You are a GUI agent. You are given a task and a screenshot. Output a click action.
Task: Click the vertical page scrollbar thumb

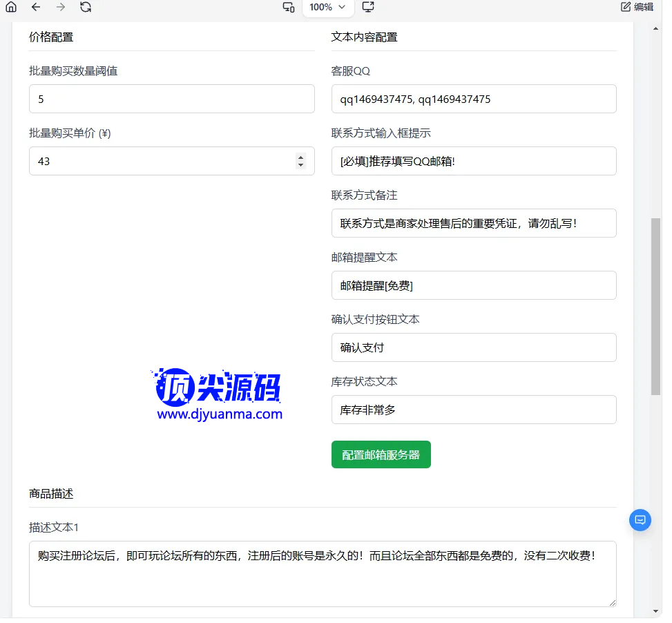pyautogui.click(x=655, y=306)
